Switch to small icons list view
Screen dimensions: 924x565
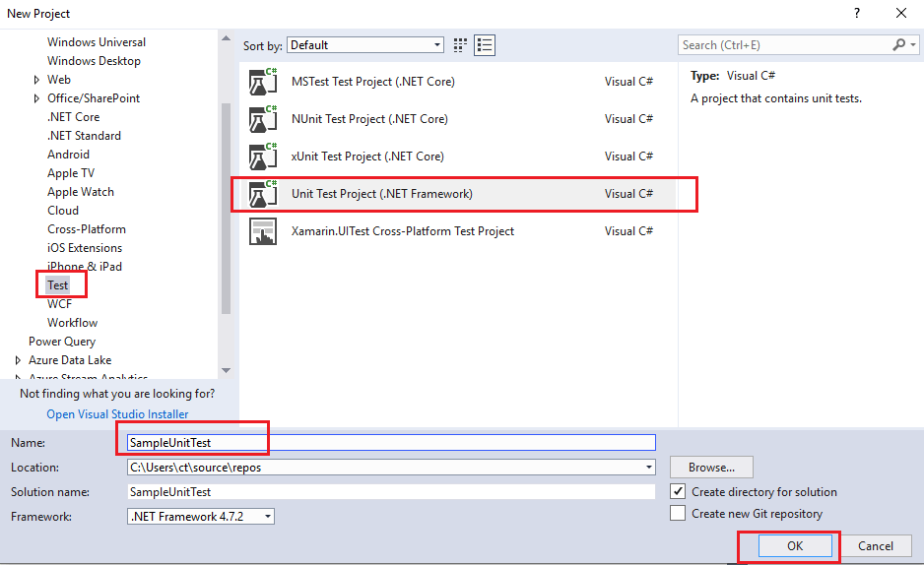click(x=485, y=45)
